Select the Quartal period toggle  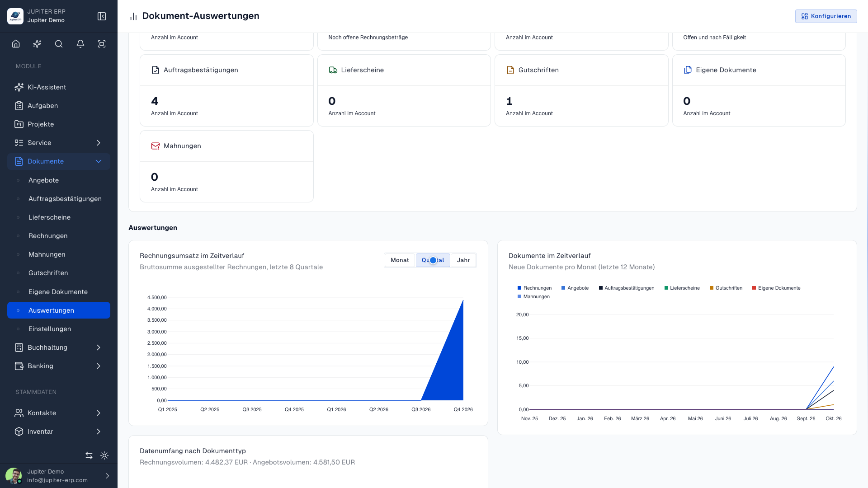433,260
